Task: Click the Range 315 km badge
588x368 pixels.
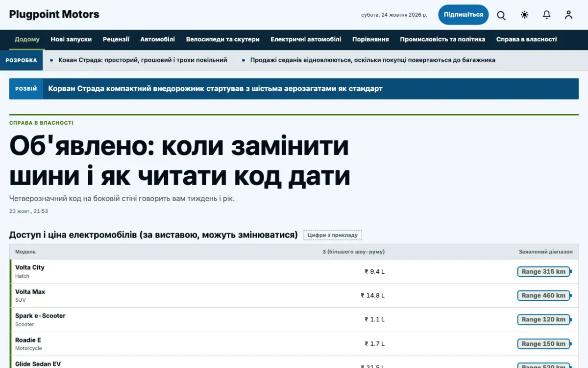Action: pos(543,271)
